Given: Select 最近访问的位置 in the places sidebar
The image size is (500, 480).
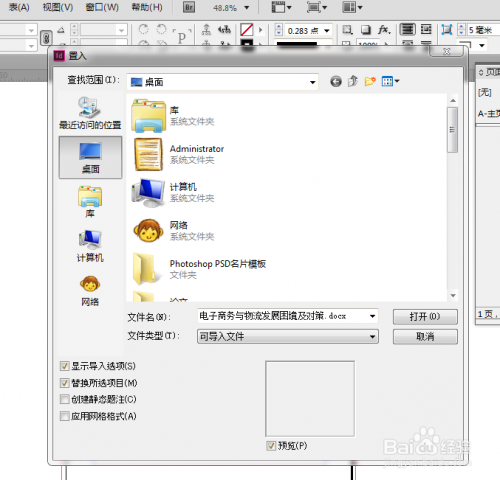Looking at the screenshot, I should (x=90, y=113).
